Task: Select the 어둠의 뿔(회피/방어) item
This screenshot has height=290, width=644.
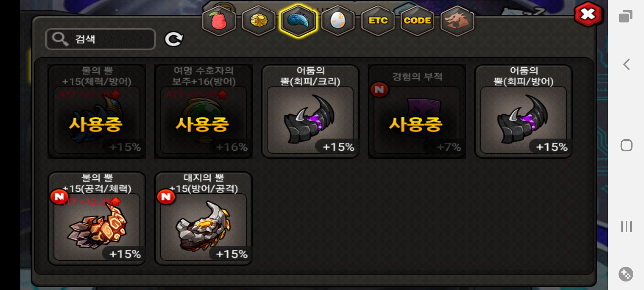Action: (524, 111)
